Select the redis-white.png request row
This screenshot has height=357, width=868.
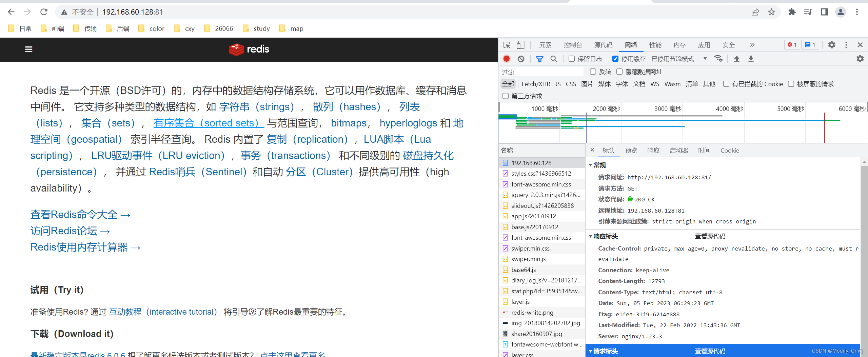(542, 312)
